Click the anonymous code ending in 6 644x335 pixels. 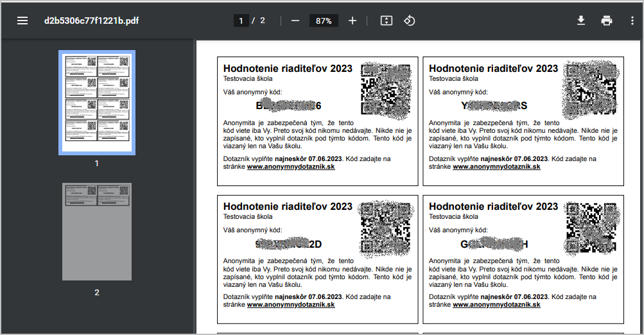[288, 105]
